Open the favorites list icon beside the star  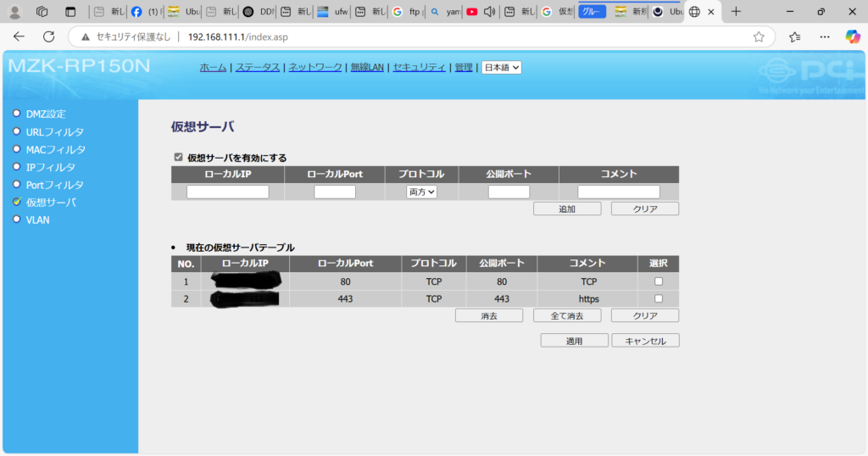(x=794, y=37)
